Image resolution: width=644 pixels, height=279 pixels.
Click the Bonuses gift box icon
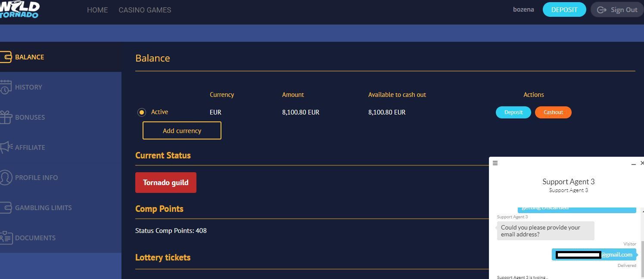click(6, 117)
